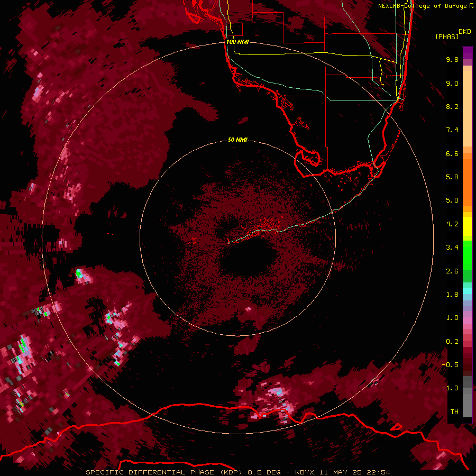Click the DKD units label
Image resolution: width=476 pixels, height=476 pixels.
pos(464,31)
